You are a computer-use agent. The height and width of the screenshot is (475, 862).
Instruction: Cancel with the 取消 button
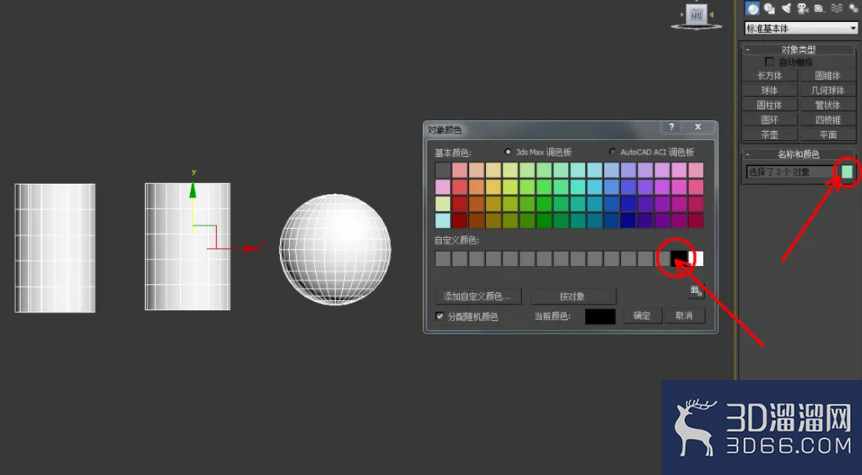click(x=684, y=316)
